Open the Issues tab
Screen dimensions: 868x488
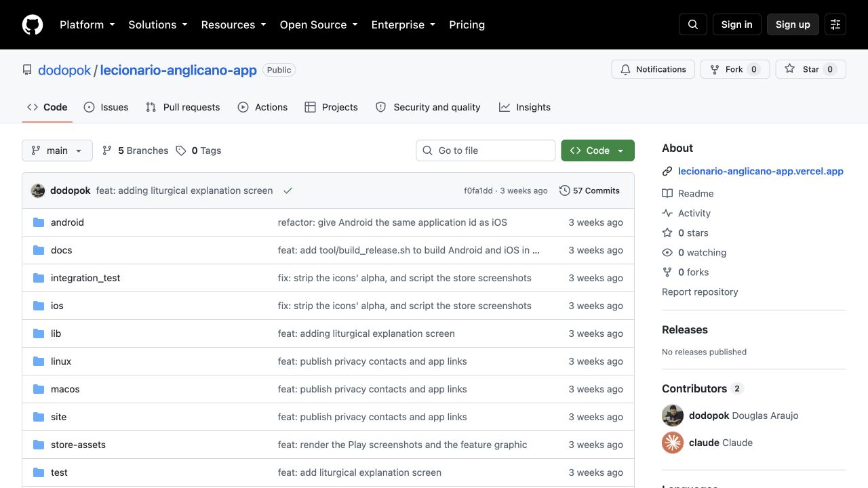[106, 107]
